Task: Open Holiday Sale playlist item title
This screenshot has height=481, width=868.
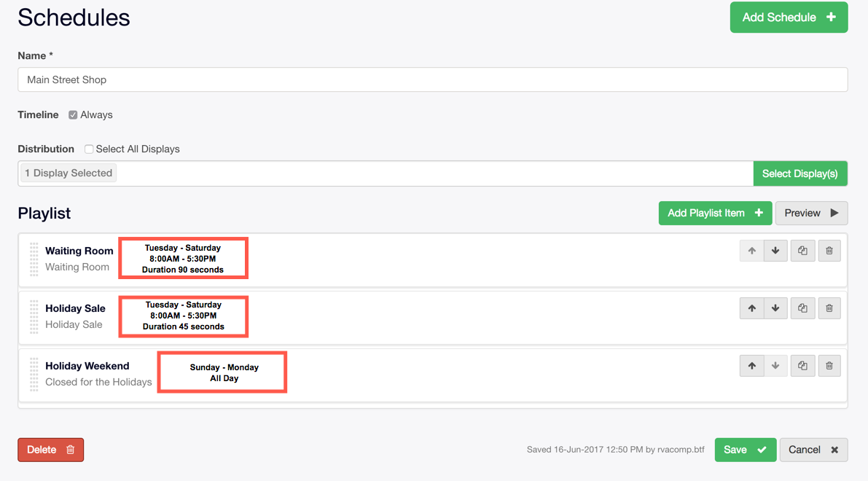Action: click(75, 308)
